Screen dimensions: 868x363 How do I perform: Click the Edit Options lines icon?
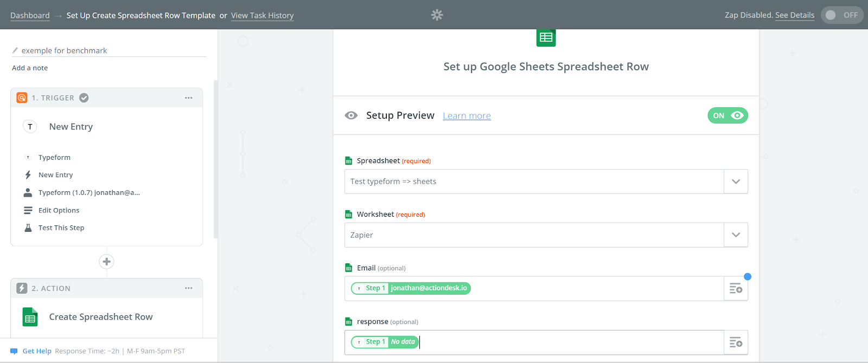coord(28,210)
